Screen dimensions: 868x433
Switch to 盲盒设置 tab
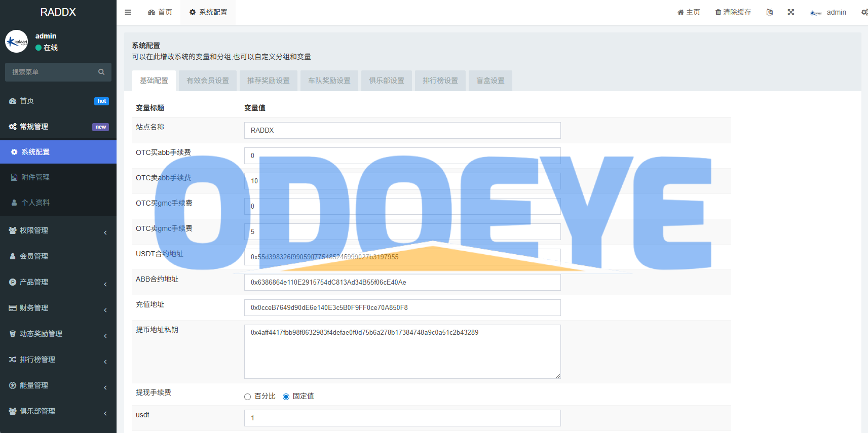click(x=490, y=81)
